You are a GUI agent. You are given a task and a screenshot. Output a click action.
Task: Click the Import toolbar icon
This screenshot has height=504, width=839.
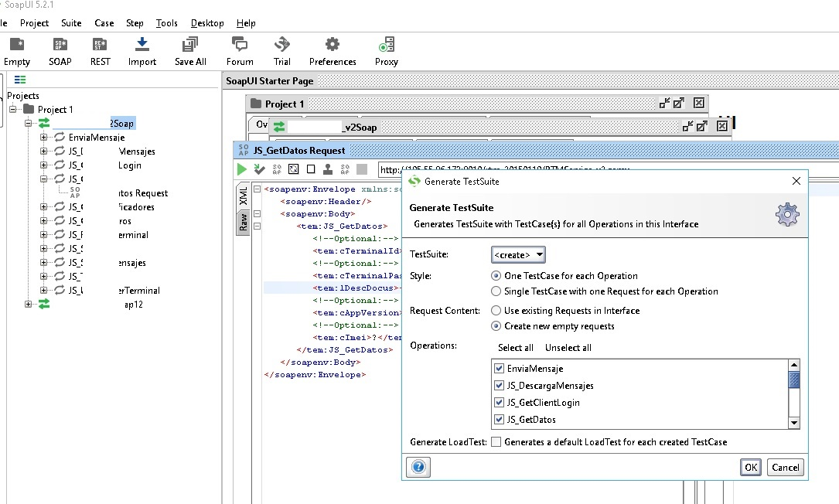pos(142,45)
